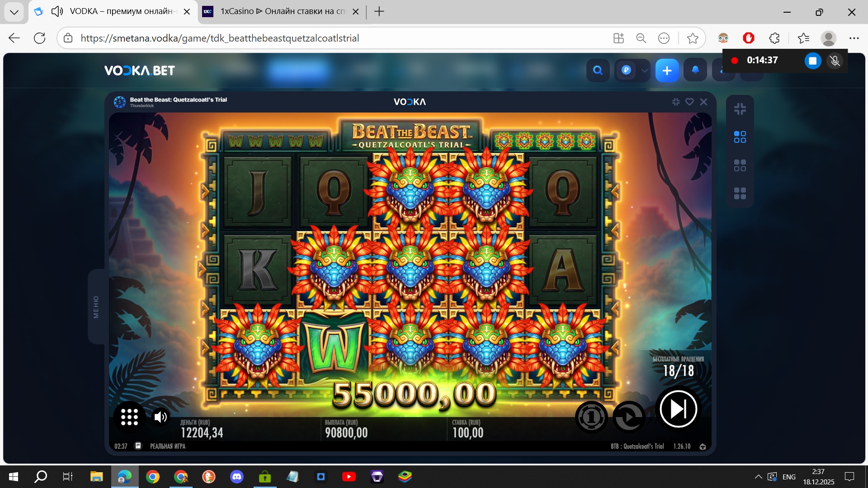Screen dimensions: 868x488
Task: Open autoplay settings round arrow button
Action: (629, 417)
